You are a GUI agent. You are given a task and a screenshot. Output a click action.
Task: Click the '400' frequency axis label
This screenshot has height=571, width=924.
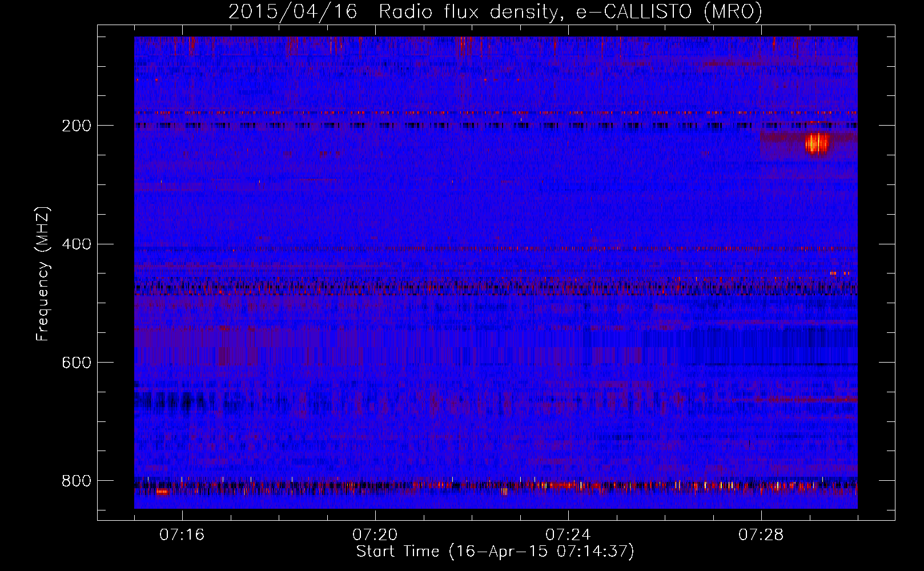77,244
